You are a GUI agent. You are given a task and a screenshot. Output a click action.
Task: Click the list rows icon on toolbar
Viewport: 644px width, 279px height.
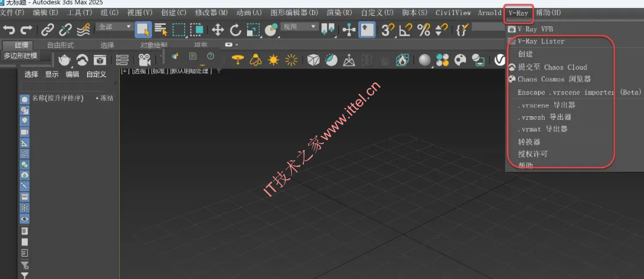pyautogui.click(x=122, y=60)
